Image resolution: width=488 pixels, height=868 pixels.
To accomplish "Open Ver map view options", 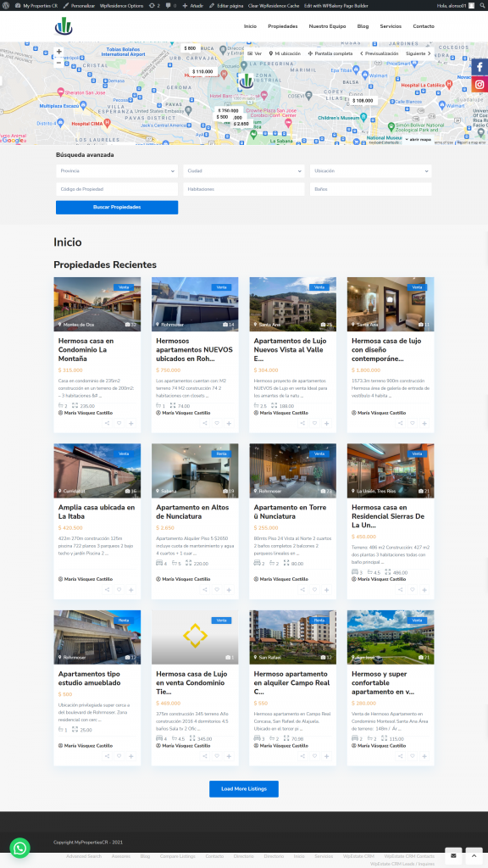I will pos(255,53).
